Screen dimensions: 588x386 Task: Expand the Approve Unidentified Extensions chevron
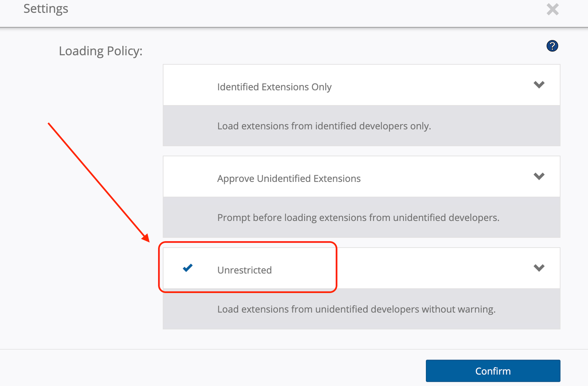[539, 176]
